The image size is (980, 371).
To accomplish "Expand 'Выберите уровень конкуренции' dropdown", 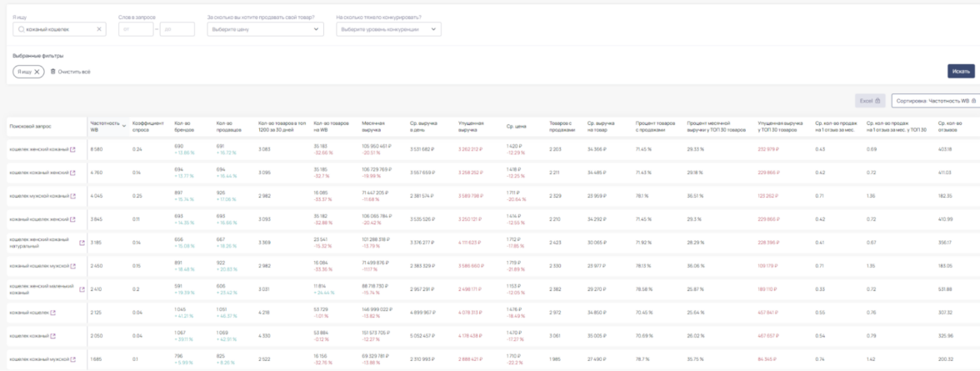I will coord(388,30).
